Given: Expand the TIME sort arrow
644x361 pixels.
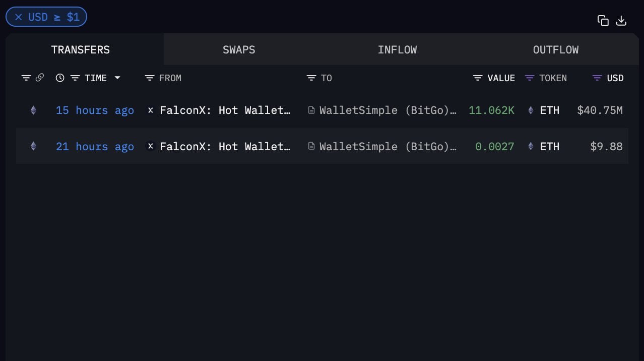Looking at the screenshot, I should (x=117, y=78).
